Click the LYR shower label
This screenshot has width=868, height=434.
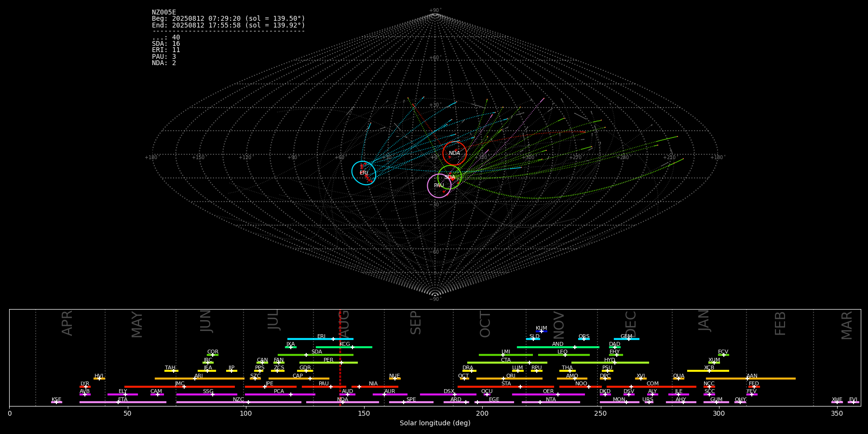coord(85,384)
